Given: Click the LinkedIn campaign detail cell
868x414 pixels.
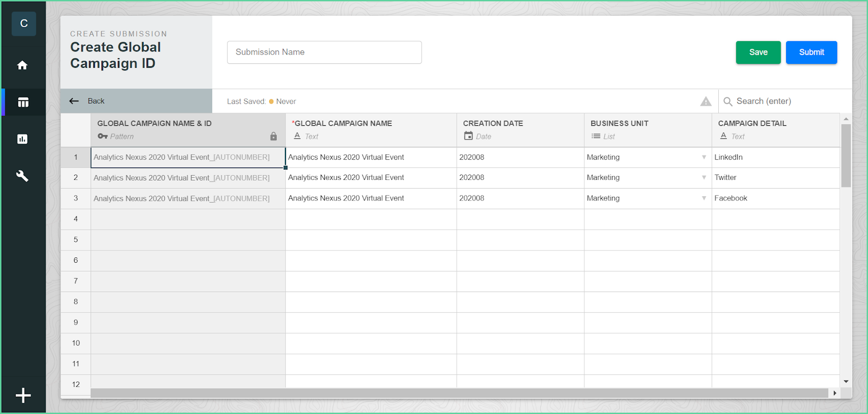Looking at the screenshot, I should [x=776, y=157].
